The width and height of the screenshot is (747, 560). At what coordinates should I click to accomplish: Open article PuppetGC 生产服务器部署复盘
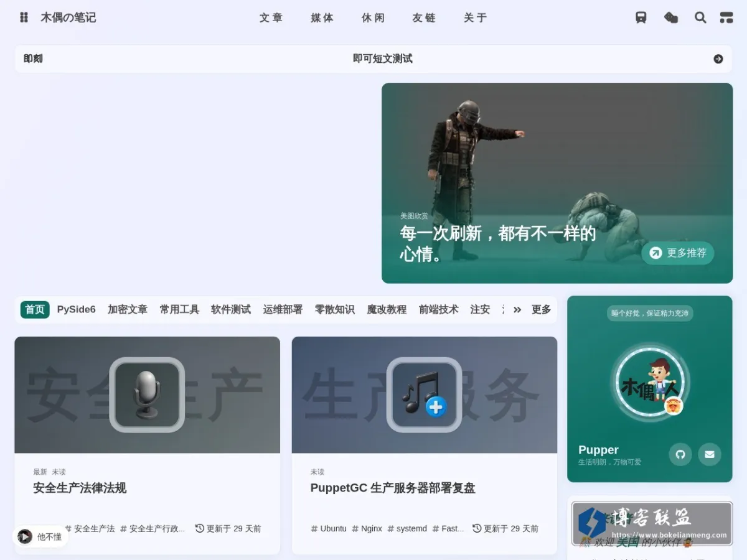pos(393,488)
